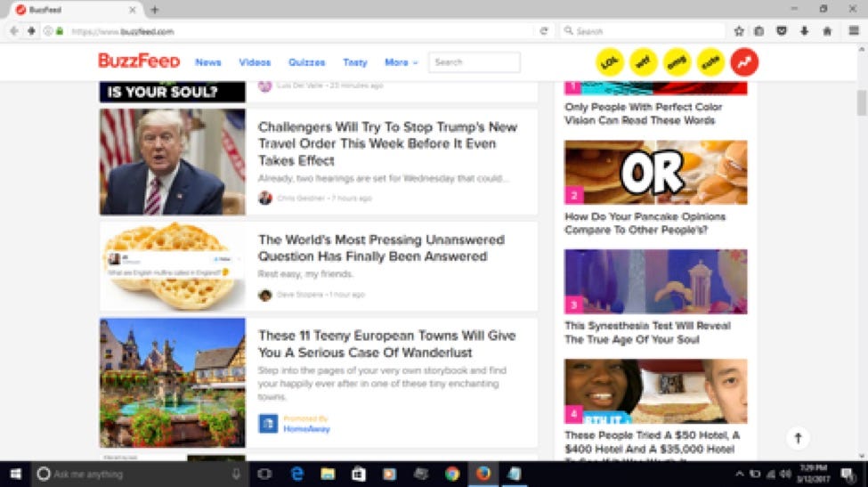Image resolution: width=868 pixels, height=487 pixels.
Task: Open the hotel video thumbnail
Action: click(x=655, y=391)
